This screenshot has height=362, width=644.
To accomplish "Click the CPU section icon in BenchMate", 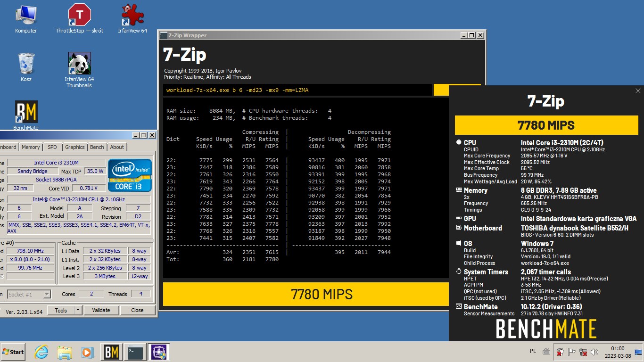I will [x=459, y=142].
